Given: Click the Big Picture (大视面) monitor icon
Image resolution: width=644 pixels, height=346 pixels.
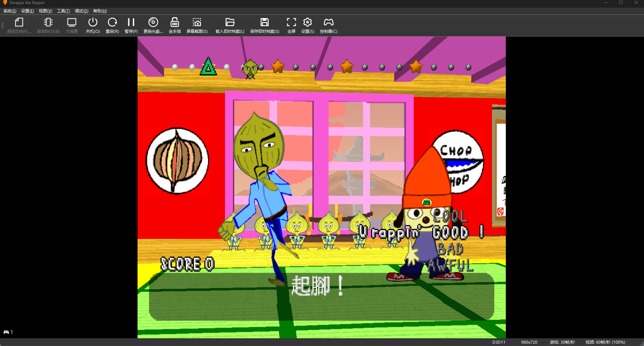Looking at the screenshot, I should (x=72, y=22).
